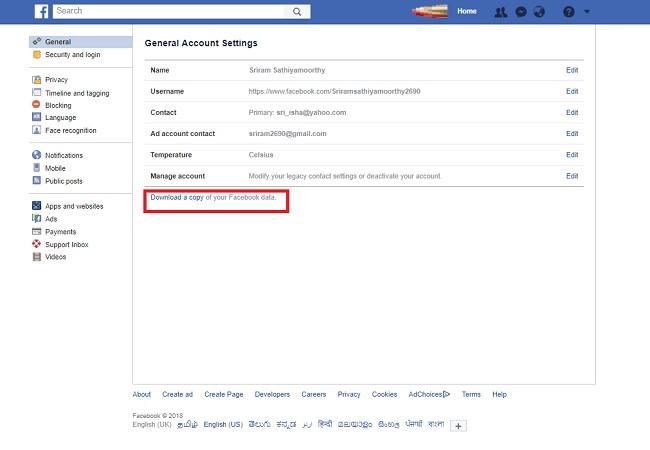Edit the Name setting row
The height and width of the screenshot is (450, 650).
click(572, 71)
